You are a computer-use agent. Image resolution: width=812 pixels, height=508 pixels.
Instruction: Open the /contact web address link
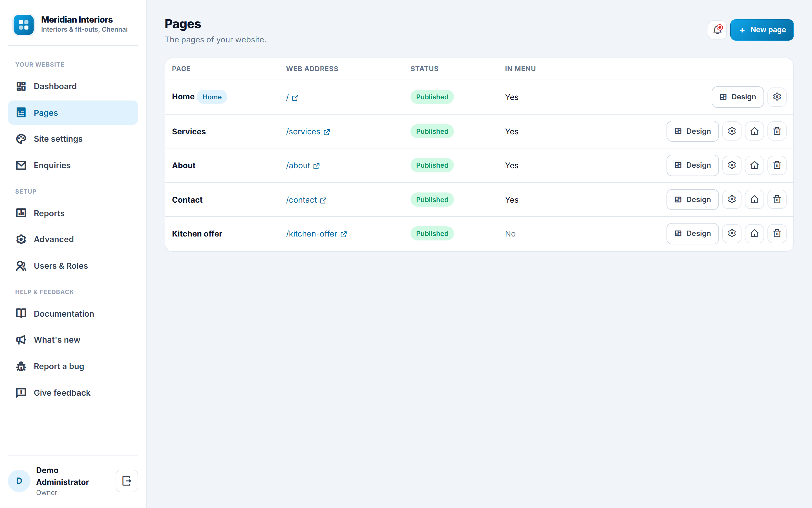(306, 200)
